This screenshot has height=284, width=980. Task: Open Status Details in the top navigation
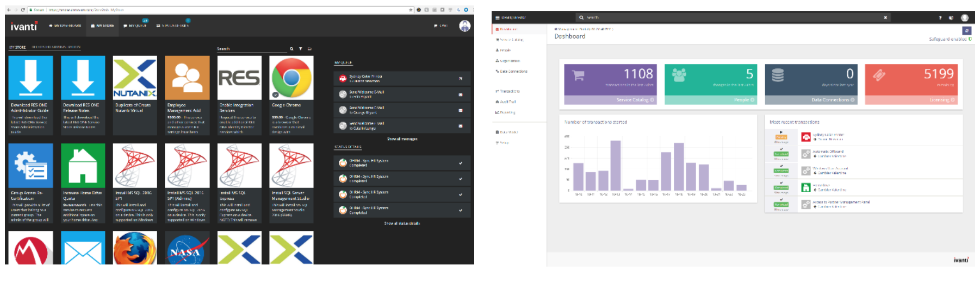(x=172, y=26)
